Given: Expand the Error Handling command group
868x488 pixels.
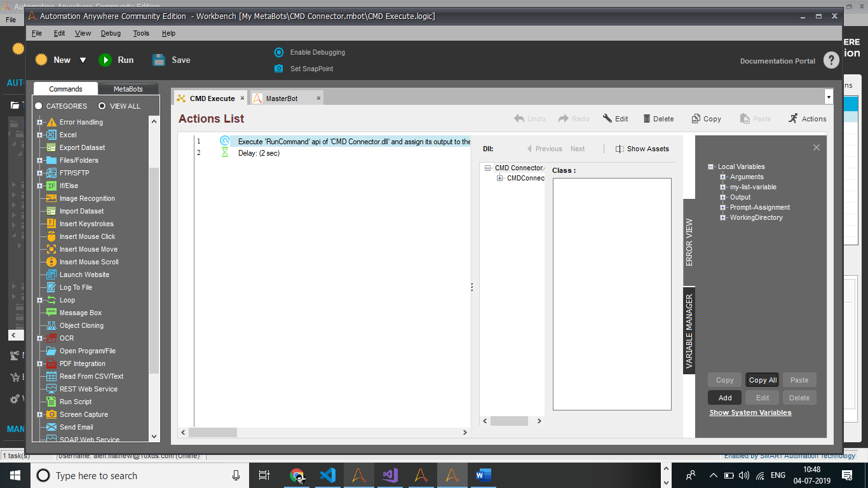Looking at the screenshot, I should [x=40, y=122].
